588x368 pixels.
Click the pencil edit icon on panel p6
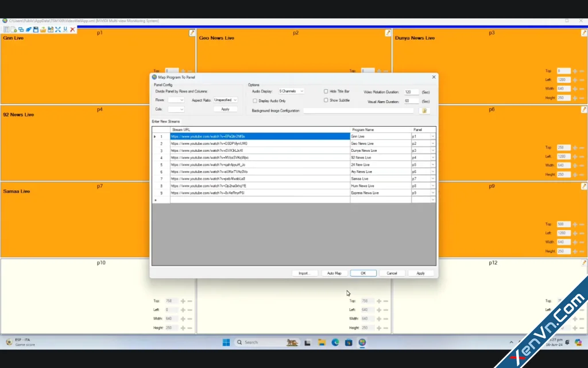tap(584, 110)
